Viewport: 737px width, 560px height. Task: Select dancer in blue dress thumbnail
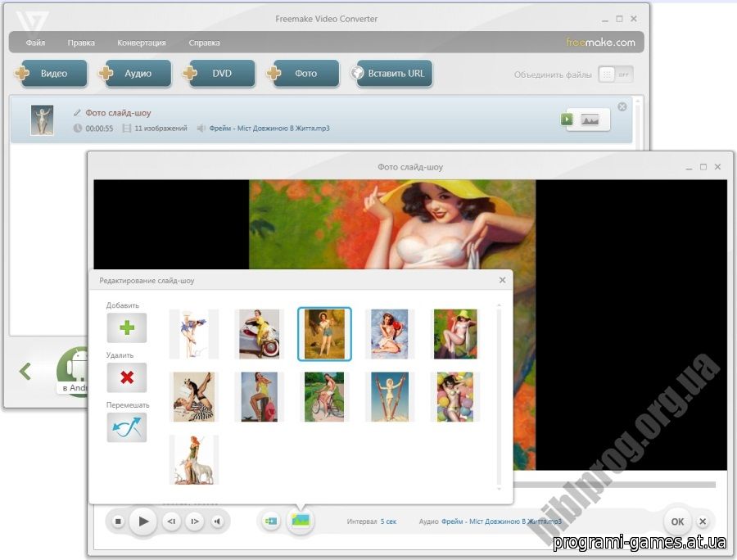193,334
